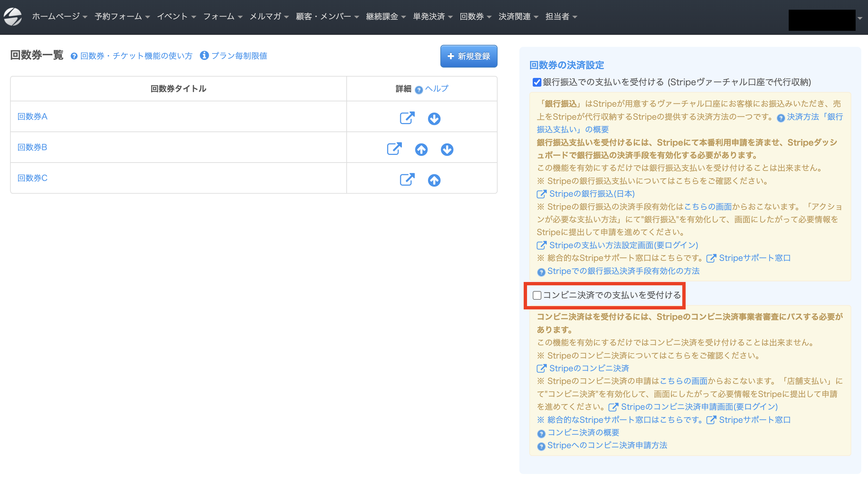Click question icon before Stripeへのコンビニ決済申請方法
The height and width of the screenshot is (477, 868).
541,446
